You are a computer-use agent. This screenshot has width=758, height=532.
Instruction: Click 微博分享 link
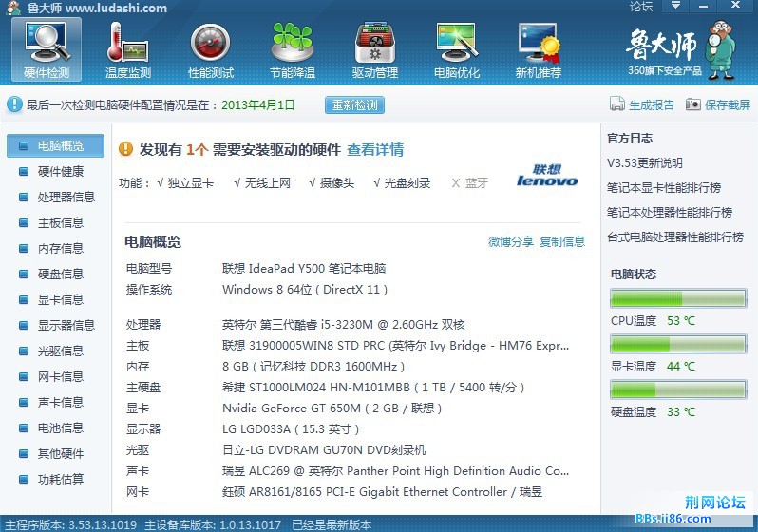tap(510, 241)
